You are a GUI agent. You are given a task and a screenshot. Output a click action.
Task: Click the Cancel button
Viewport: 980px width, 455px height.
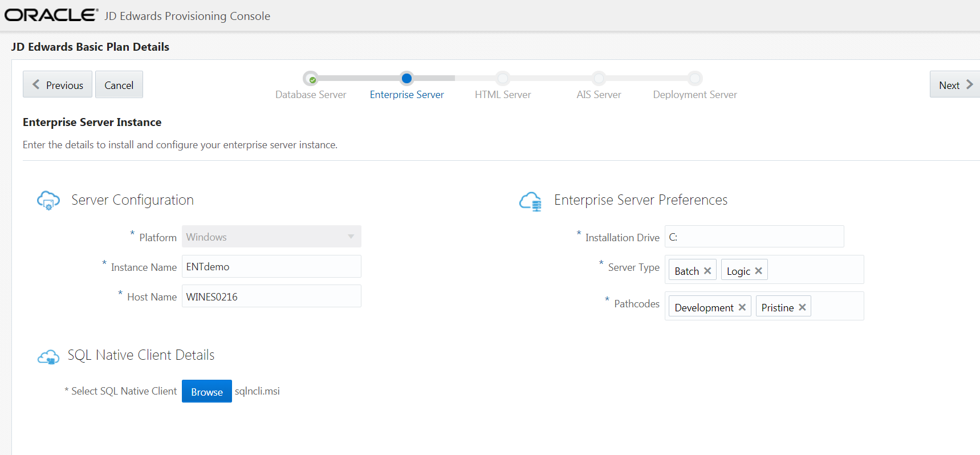coord(119,84)
